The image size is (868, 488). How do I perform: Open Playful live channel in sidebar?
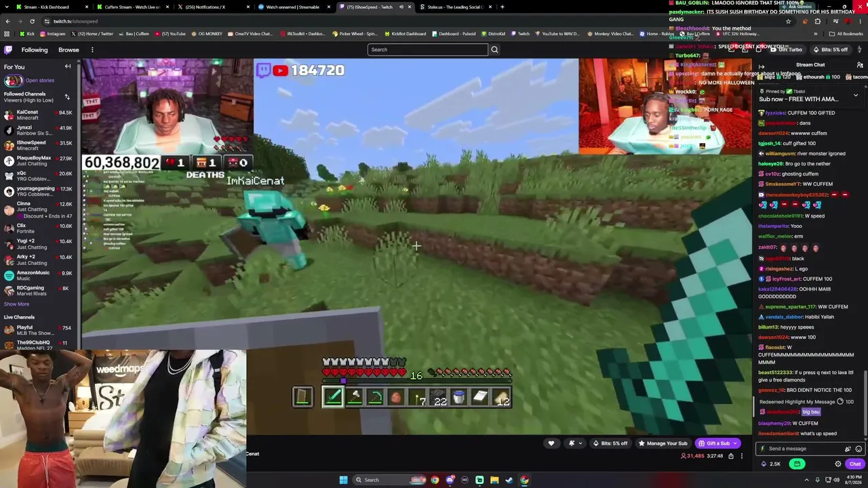[x=38, y=330]
